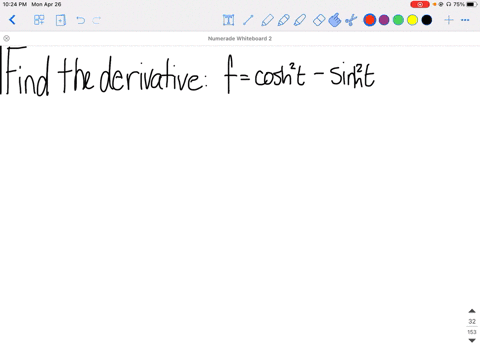Tap the red screen recording indicator
Image resolution: width=480 pixels, height=360 pixels.
(x=420, y=4)
